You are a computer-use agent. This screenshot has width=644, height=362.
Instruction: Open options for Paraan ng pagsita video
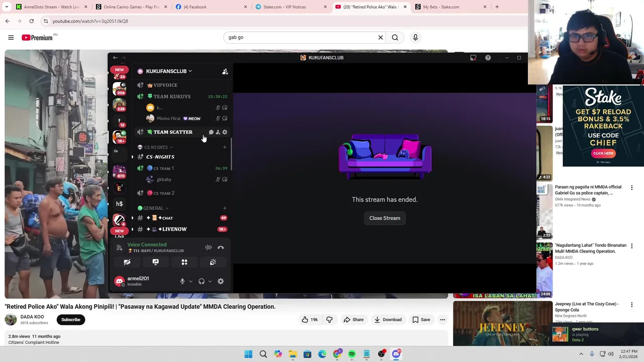pyautogui.click(x=632, y=188)
